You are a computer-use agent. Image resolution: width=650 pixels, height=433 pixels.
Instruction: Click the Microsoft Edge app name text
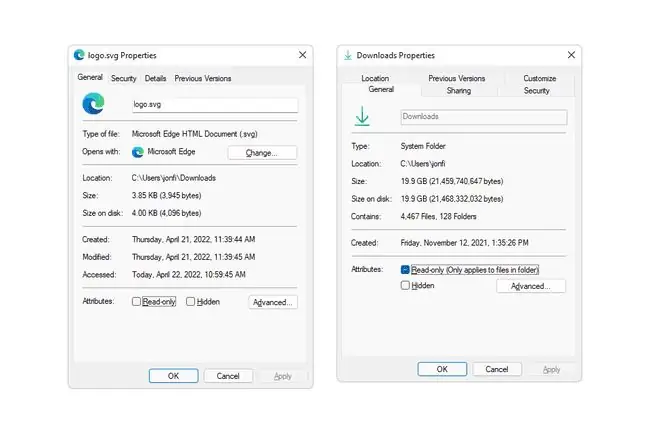171,152
